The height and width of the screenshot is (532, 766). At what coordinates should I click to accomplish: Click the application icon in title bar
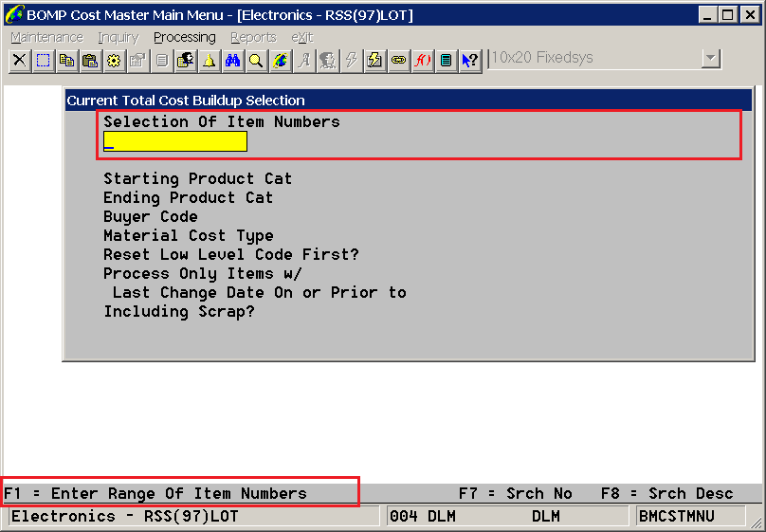13,14
